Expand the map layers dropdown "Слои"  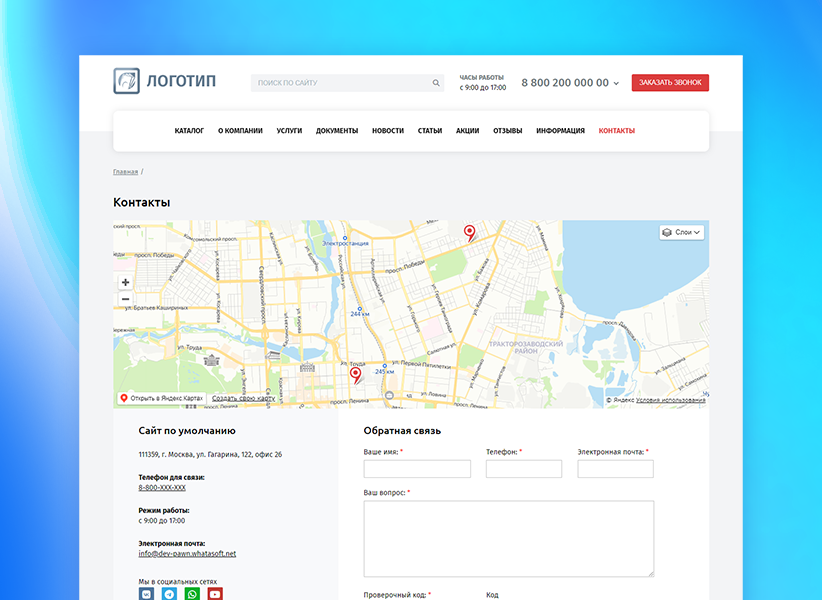[682, 232]
